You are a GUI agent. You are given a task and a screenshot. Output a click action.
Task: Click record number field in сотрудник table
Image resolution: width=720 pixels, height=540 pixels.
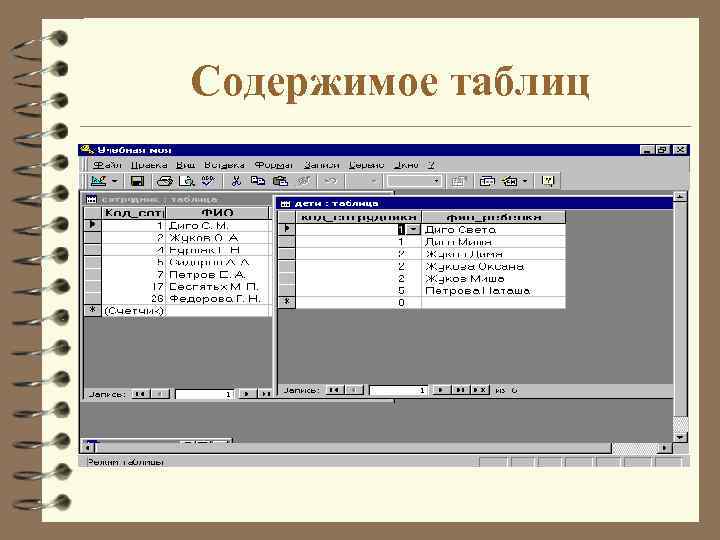(204, 394)
